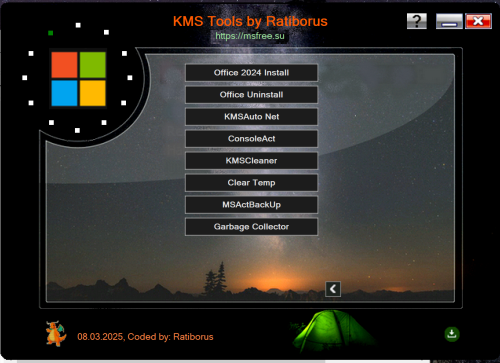Click the small green dot indicator
The height and width of the screenshot is (363, 500).
(51, 33)
